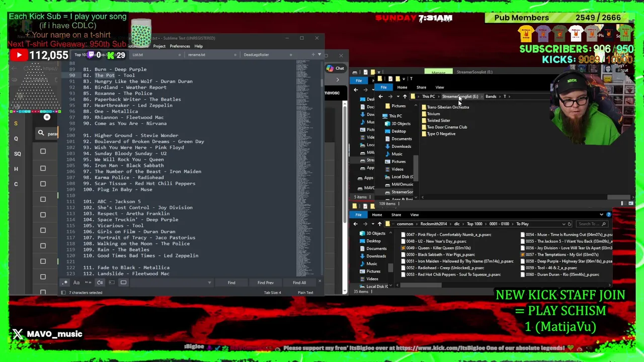
Task: Open the Twisted Sister folder
Action: point(436,120)
